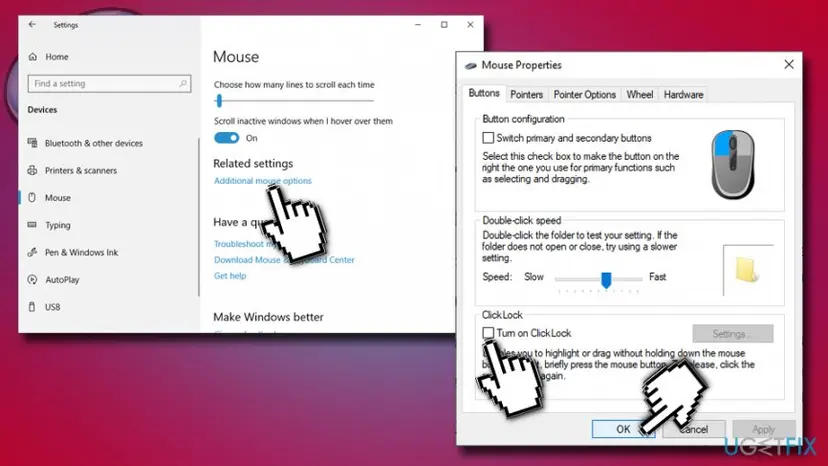Enable Turn on ClickLock checkbox
The width and height of the screenshot is (828, 466).
pyautogui.click(x=488, y=333)
